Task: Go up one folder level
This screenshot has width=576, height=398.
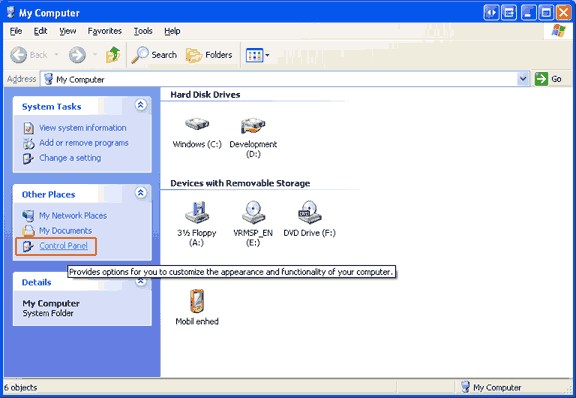Action: (x=113, y=55)
